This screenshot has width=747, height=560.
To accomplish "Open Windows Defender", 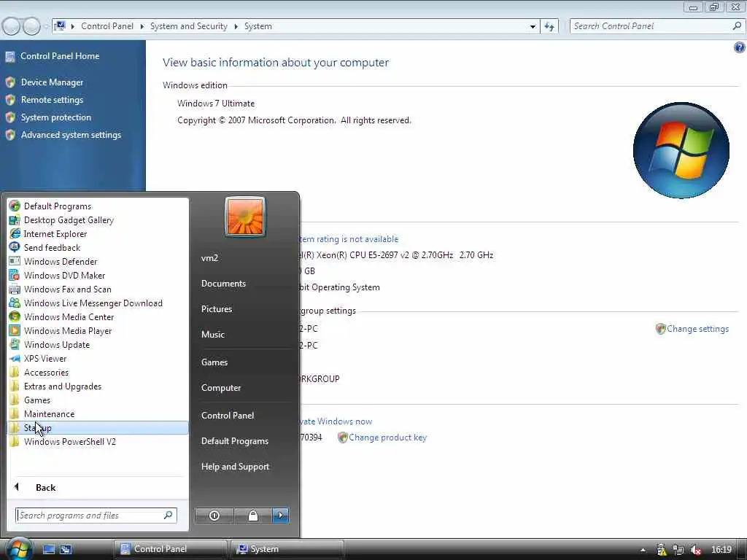I will click(61, 262).
